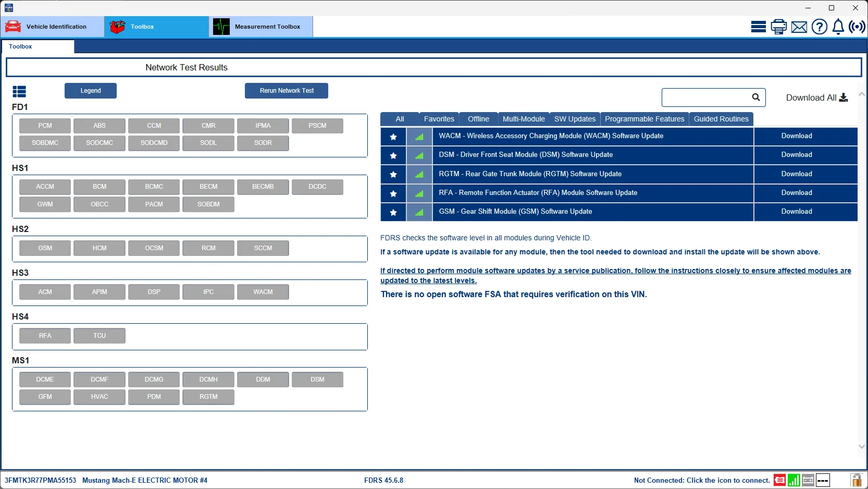Click the VIN 3FMTK3R77PMA55153 in status bar

point(41,480)
